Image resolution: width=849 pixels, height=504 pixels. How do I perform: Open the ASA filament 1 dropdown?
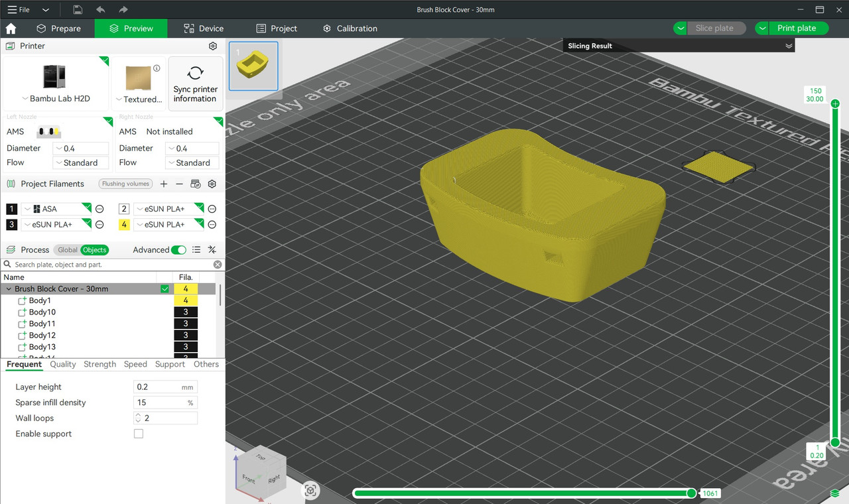coord(56,209)
